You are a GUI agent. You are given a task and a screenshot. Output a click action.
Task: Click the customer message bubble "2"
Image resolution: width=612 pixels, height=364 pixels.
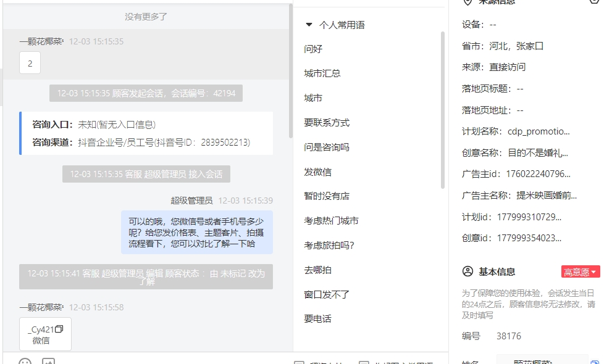pos(30,63)
